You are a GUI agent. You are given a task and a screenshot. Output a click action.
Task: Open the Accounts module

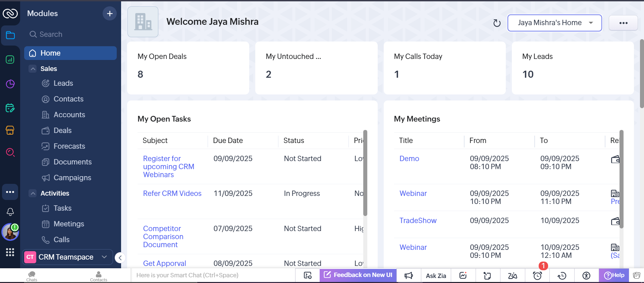(x=69, y=115)
